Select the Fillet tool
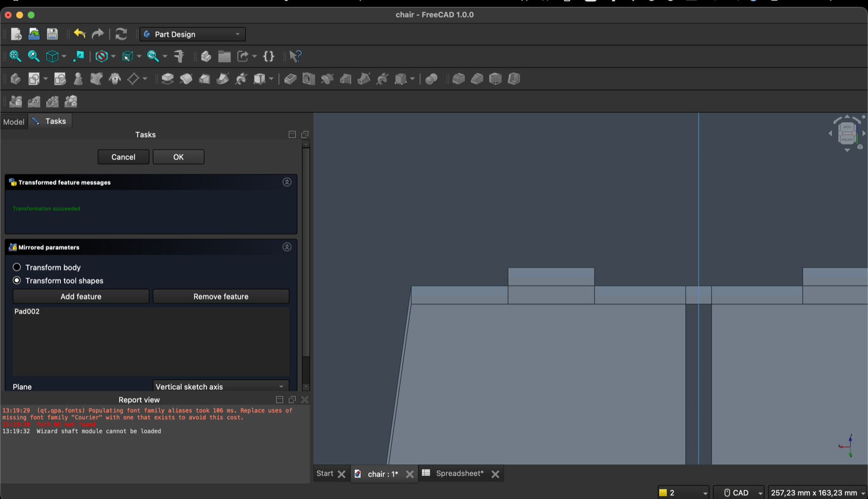The width and height of the screenshot is (868, 499). 458,79
